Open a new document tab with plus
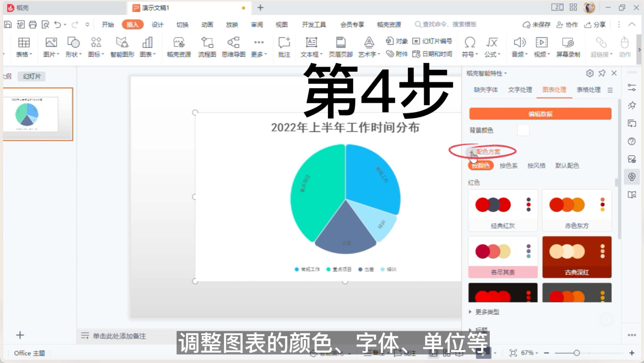The height and width of the screenshot is (363, 644). [x=260, y=8]
